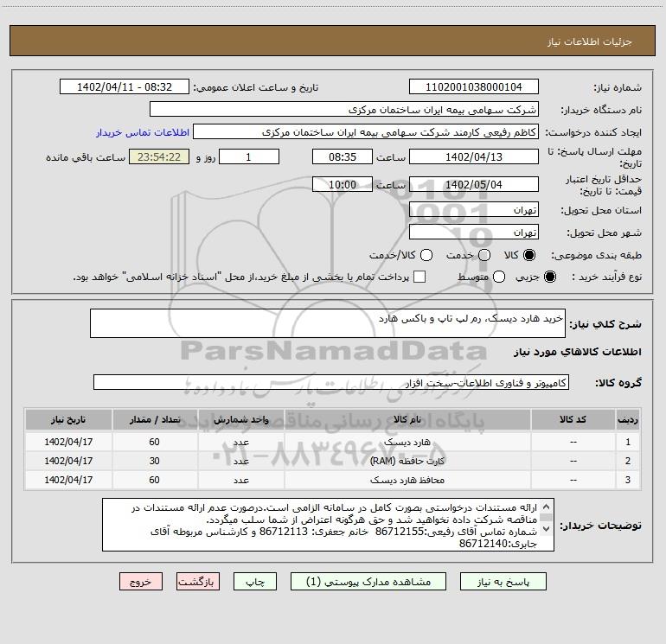Image resolution: width=666 pixels, height=644 pixels.
Task: Select the خدمت radio button
Action: point(484,255)
